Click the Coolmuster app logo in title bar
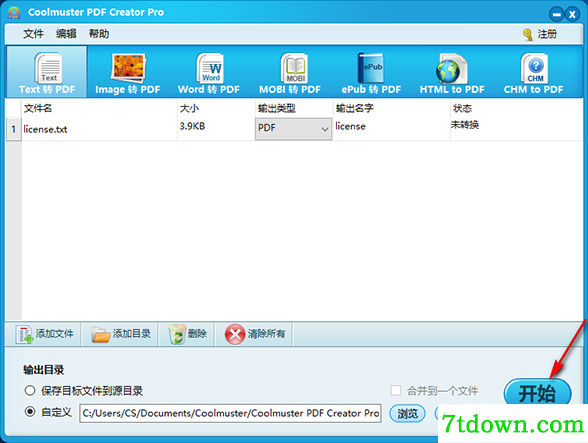 click(x=14, y=12)
